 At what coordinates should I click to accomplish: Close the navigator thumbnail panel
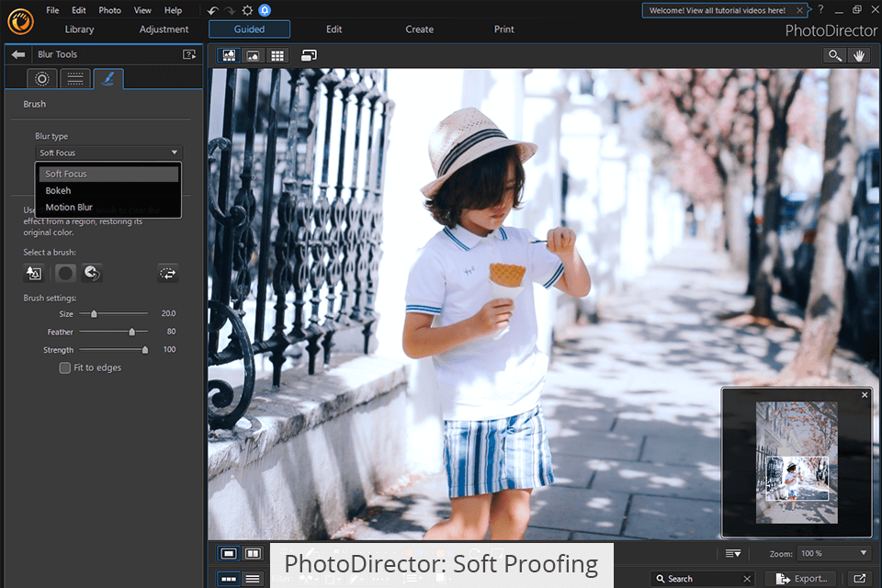[x=865, y=395]
